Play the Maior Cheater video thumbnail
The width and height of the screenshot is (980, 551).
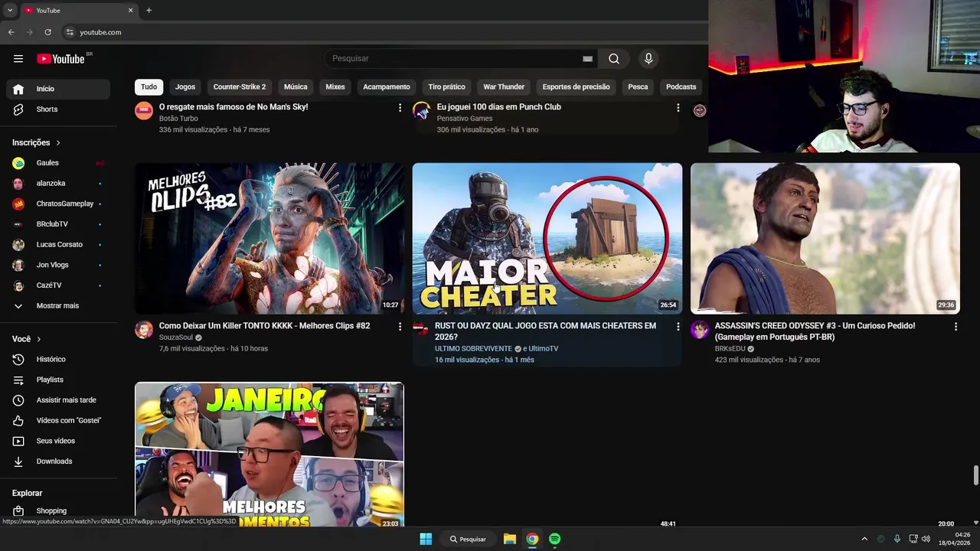547,238
